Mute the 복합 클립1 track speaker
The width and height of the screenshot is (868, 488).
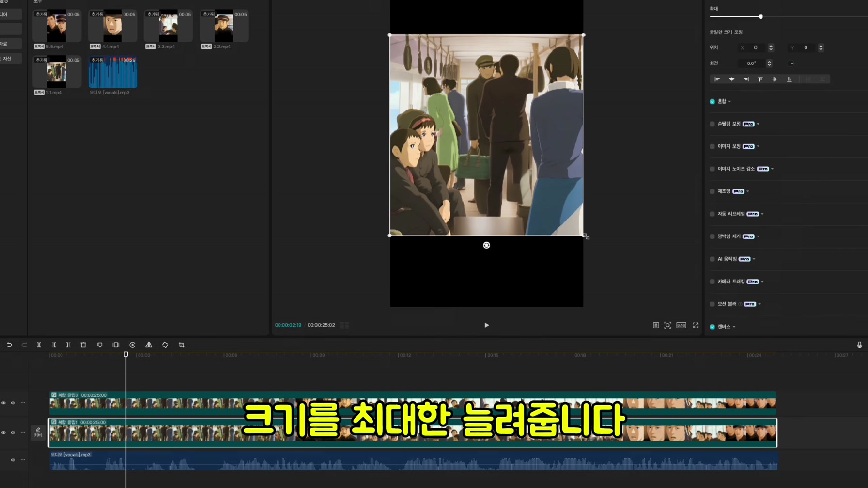13,432
